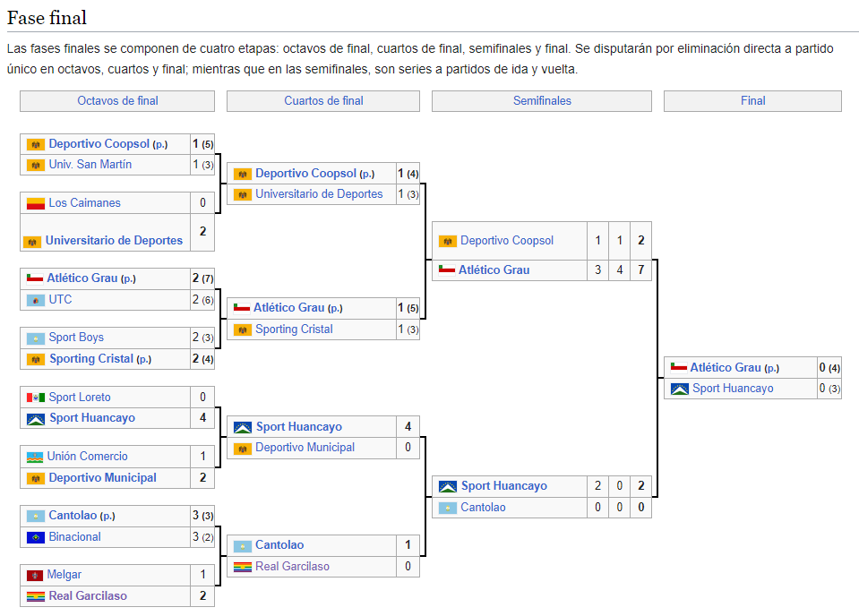The image size is (859, 616).
Task: Click flag icon next to Sporting Cristal in cuartos
Action: (x=242, y=329)
